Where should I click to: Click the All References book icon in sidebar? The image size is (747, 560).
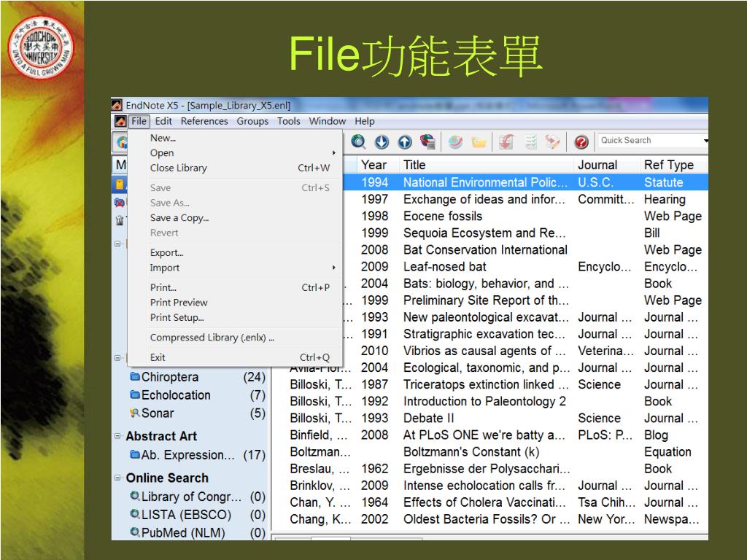click(x=120, y=184)
